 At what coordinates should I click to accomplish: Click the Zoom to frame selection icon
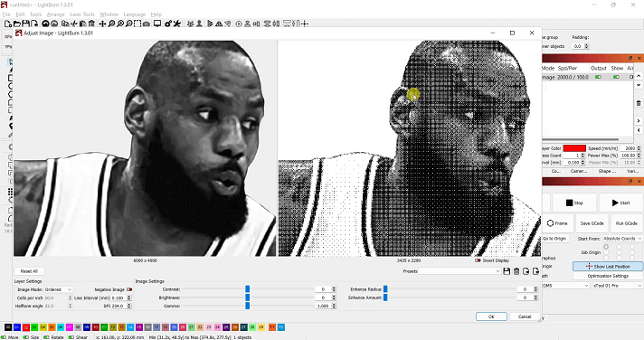click(137, 24)
